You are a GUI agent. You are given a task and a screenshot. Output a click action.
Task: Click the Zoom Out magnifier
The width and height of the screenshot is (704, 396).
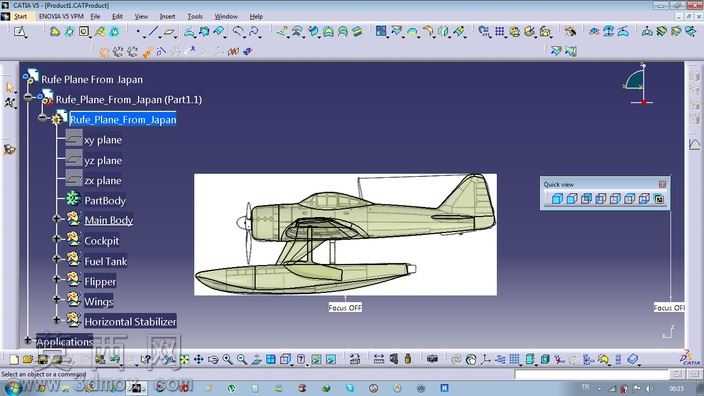coord(242,359)
